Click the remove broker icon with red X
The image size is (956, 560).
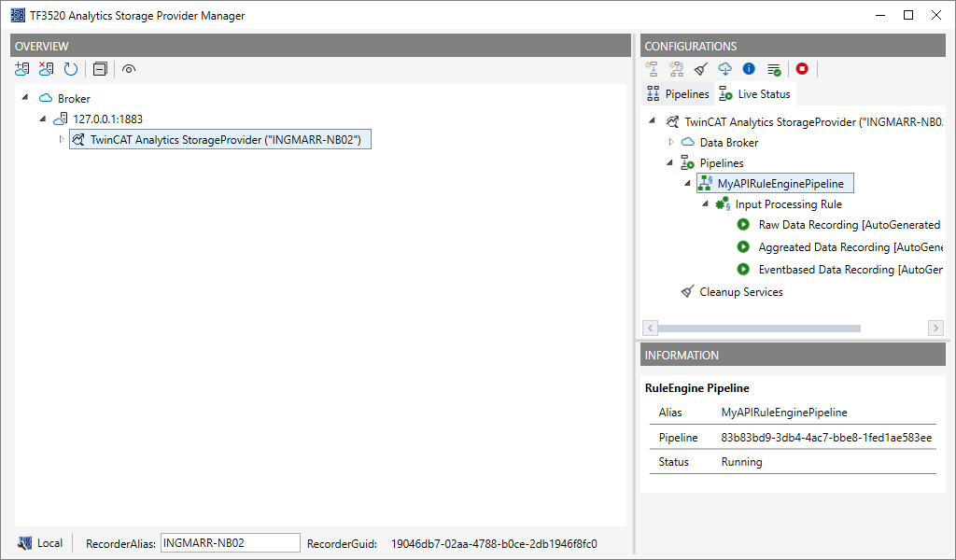click(x=47, y=69)
